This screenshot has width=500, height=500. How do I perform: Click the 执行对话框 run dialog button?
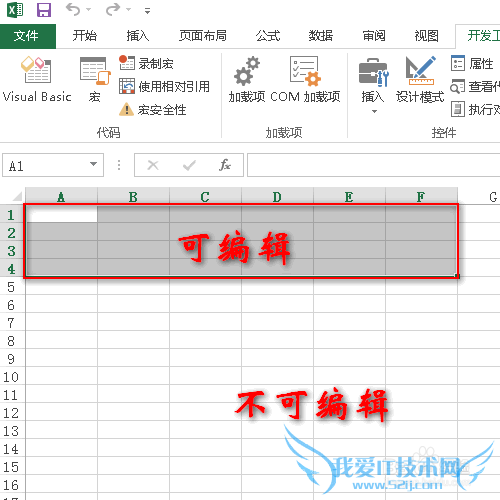(475, 109)
